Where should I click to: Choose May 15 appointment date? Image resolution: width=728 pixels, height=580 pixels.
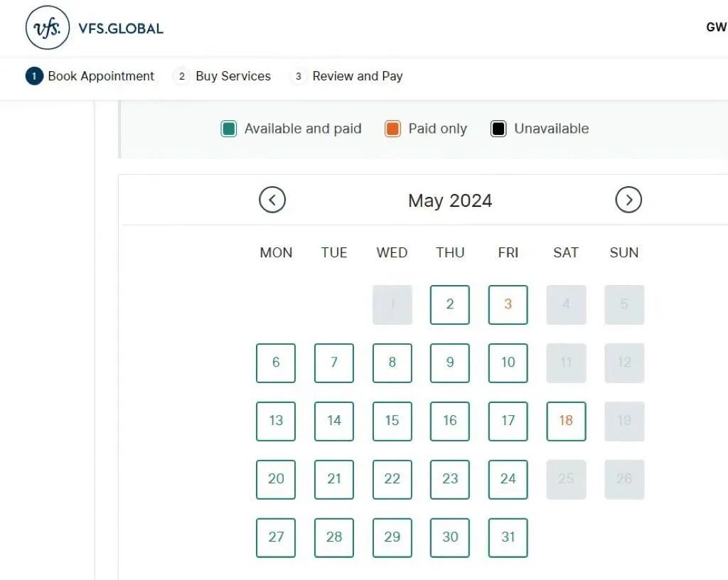[392, 421]
